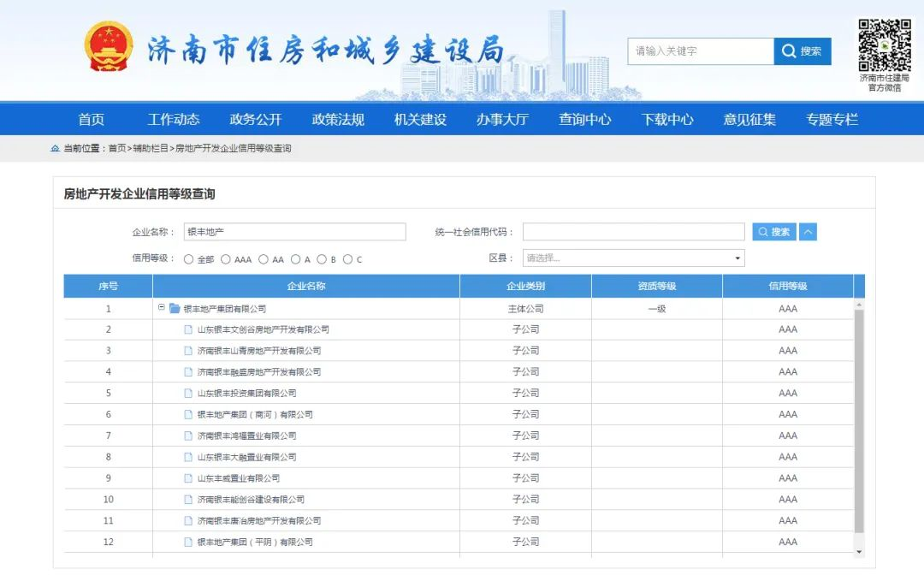The image size is (924, 587).
Task: Switch to the 办事大厅 section
Action: [503, 121]
